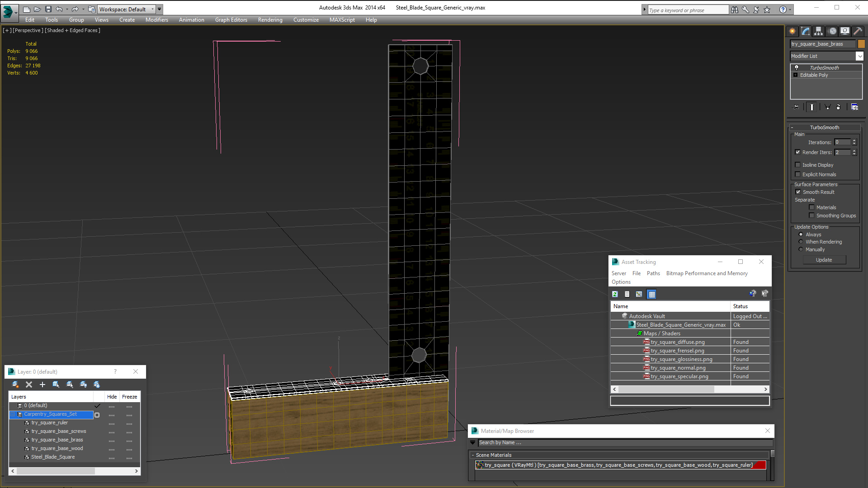Image resolution: width=868 pixels, height=488 pixels.
Task: Toggle TurboSmooth modifier lightbulb
Action: [x=797, y=68]
